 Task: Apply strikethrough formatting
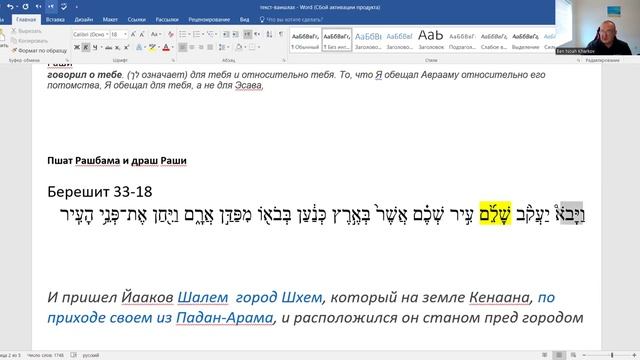click(108, 48)
